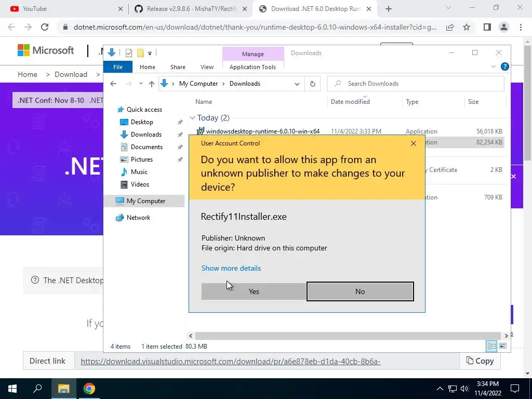Click Home breadcrumb on Microsoft page
532x399 pixels.
pos(28,74)
